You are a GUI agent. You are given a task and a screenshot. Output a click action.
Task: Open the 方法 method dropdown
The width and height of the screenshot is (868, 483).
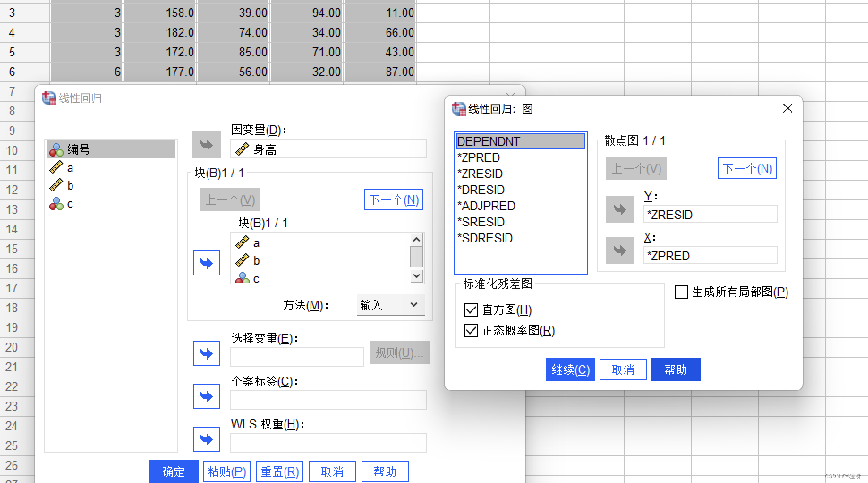coord(391,305)
